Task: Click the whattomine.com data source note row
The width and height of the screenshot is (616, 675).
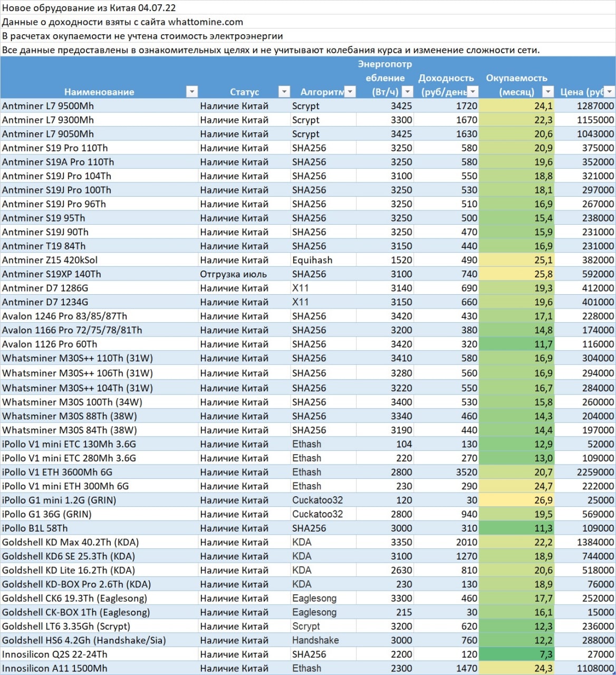Action: click(122, 22)
